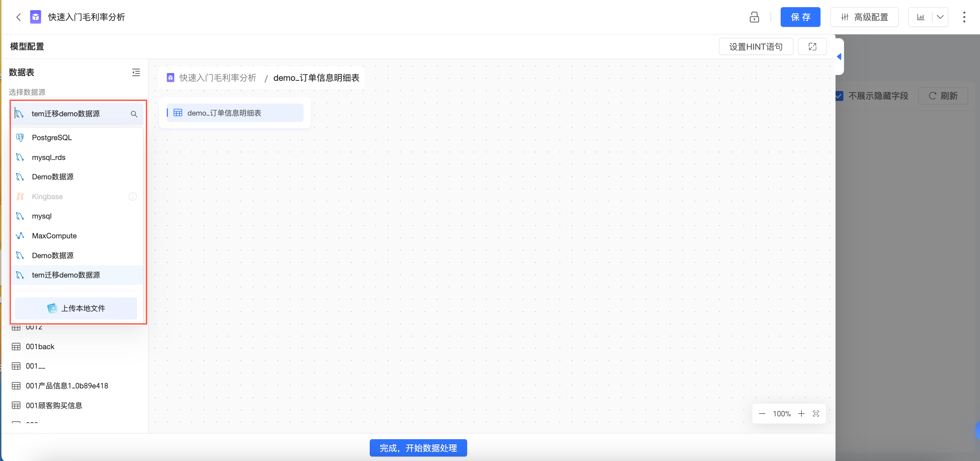Image resolution: width=980 pixels, height=461 pixels.
Task: Select PostgreSQL from the data source list
Action: point(52,137)
